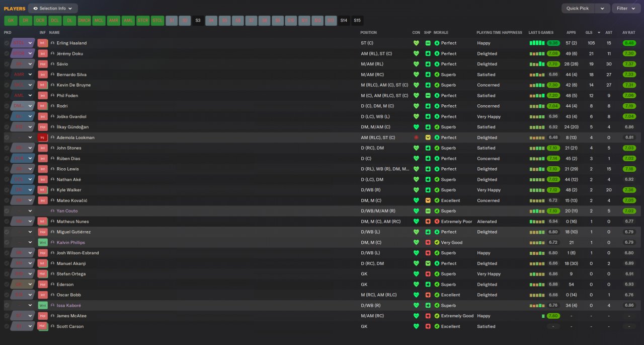Click the person icon next to Yan Couto
The width and height of the screenshot is (644, 345).
(x=53, y=211)
